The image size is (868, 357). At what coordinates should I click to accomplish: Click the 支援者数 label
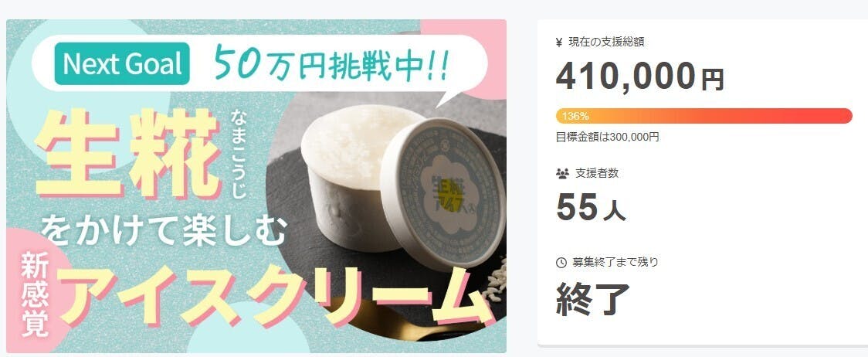click(597, 174)
